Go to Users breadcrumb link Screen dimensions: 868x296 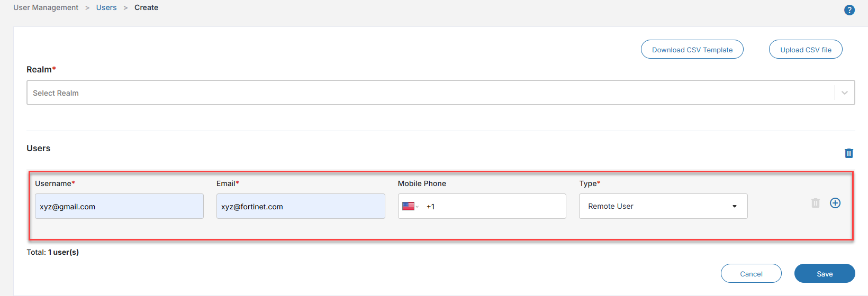pos(106,7)
